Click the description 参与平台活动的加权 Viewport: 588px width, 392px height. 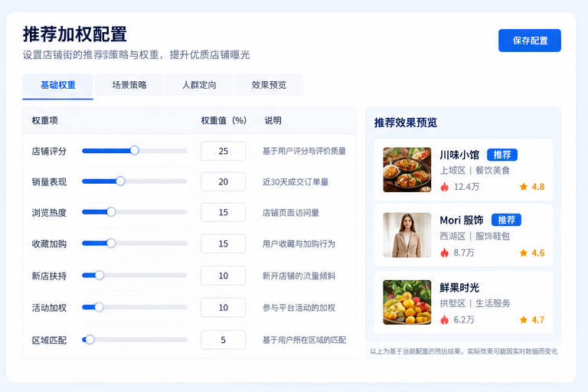(x=299, y=308)
